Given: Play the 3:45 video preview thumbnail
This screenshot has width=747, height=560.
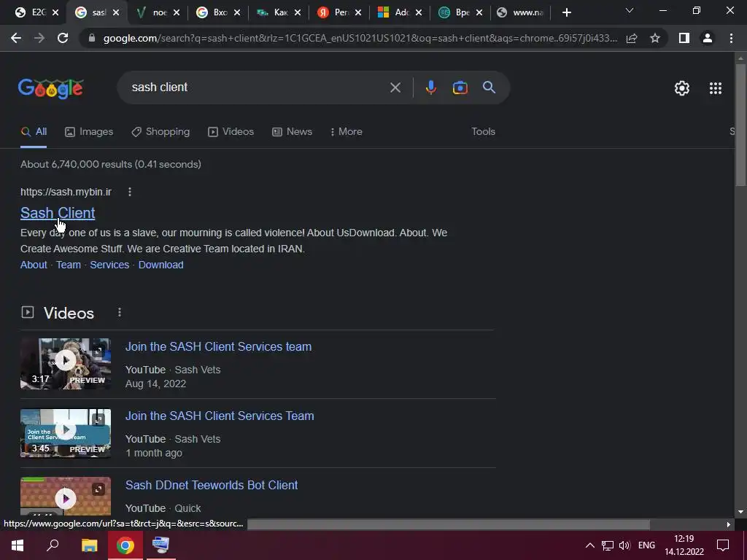Looking at the screenshot, I should 65,433.
